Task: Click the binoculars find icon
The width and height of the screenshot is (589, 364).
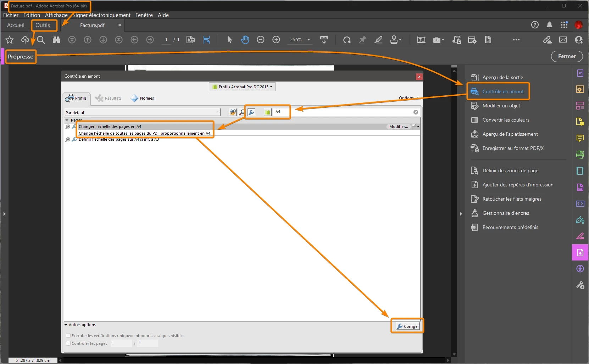Action: 56,40
